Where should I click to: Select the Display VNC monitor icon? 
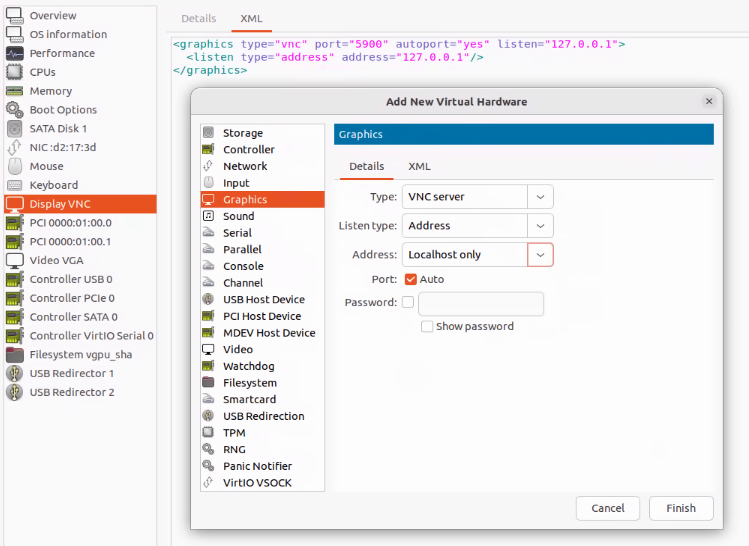tap(14, 204)
